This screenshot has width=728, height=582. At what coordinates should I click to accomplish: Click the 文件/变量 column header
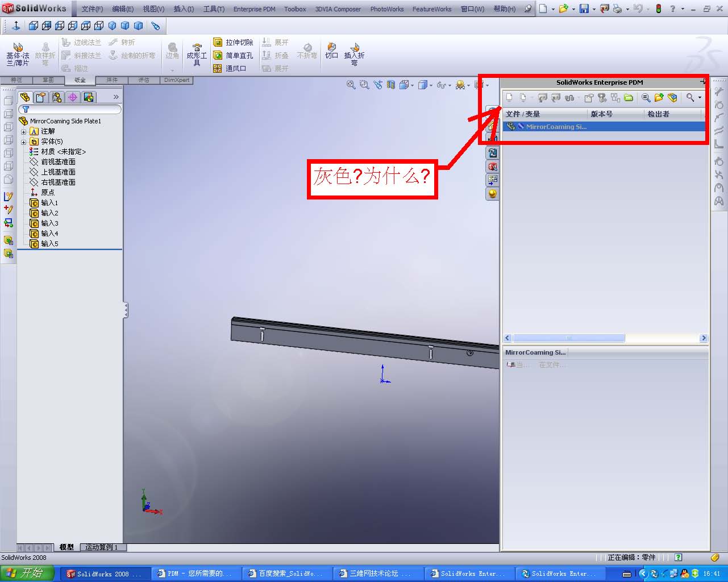click(x=545, y=114)
